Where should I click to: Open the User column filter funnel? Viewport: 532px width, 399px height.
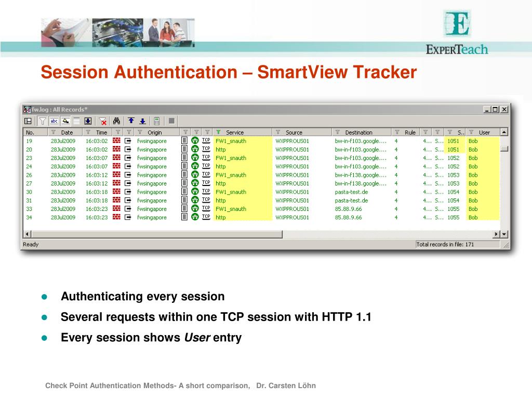(x=471, y=132)
